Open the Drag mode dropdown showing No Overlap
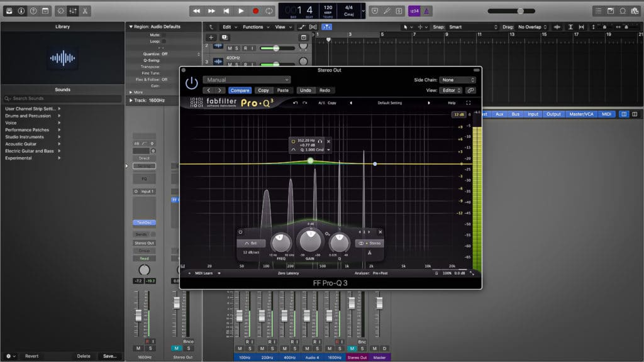 pyautogui.click(x=532, y=27)
